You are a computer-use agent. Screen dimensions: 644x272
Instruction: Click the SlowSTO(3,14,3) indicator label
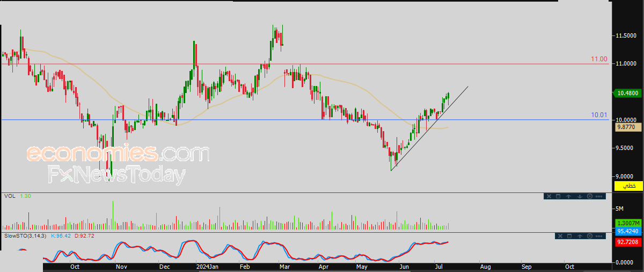(x=25, y=236)
